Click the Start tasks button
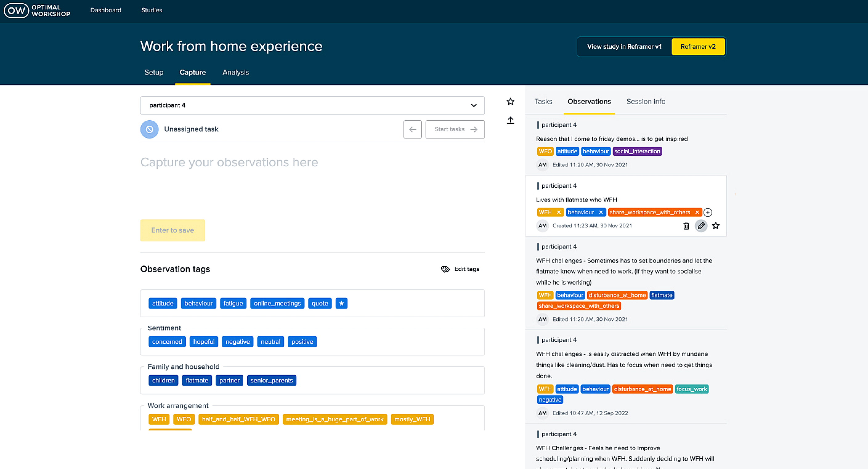 455,129
